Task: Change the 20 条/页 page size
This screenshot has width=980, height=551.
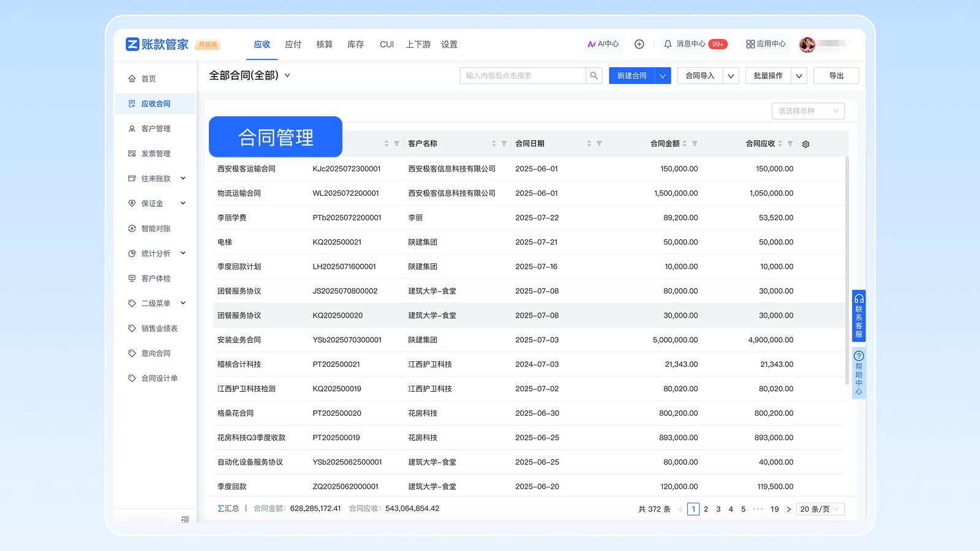Action: tap(820, 509)
